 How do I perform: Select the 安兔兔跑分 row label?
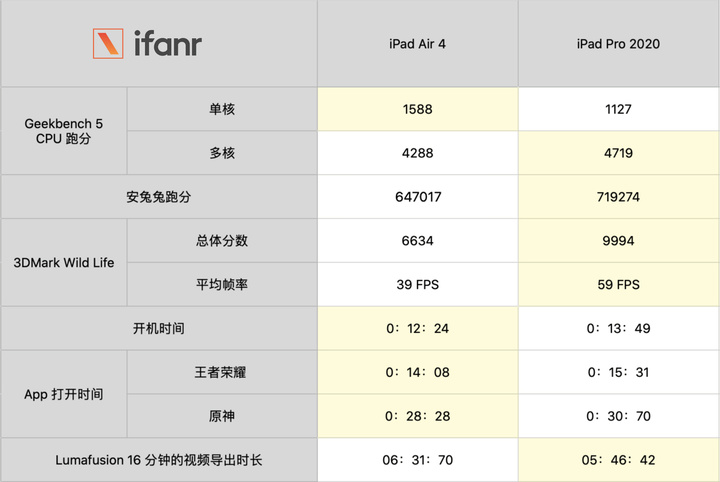coord(159,197)
